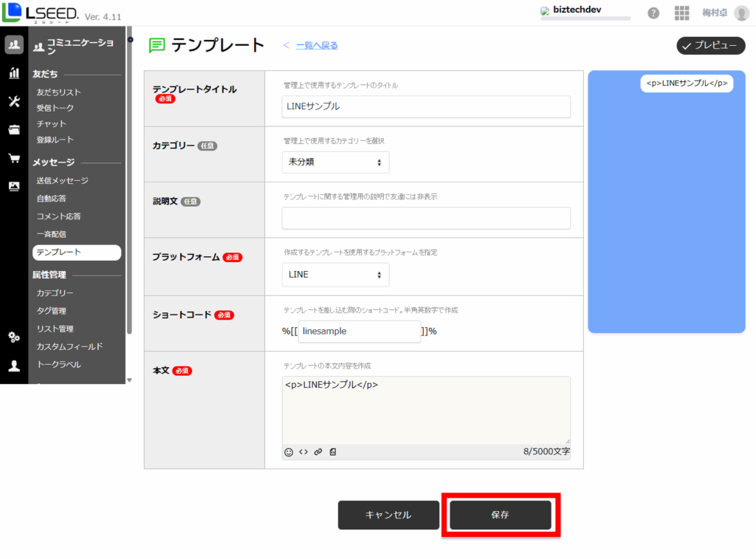Click the file insert icon in editor toolbar
The image size is (756, 559).
click(333, 452)
